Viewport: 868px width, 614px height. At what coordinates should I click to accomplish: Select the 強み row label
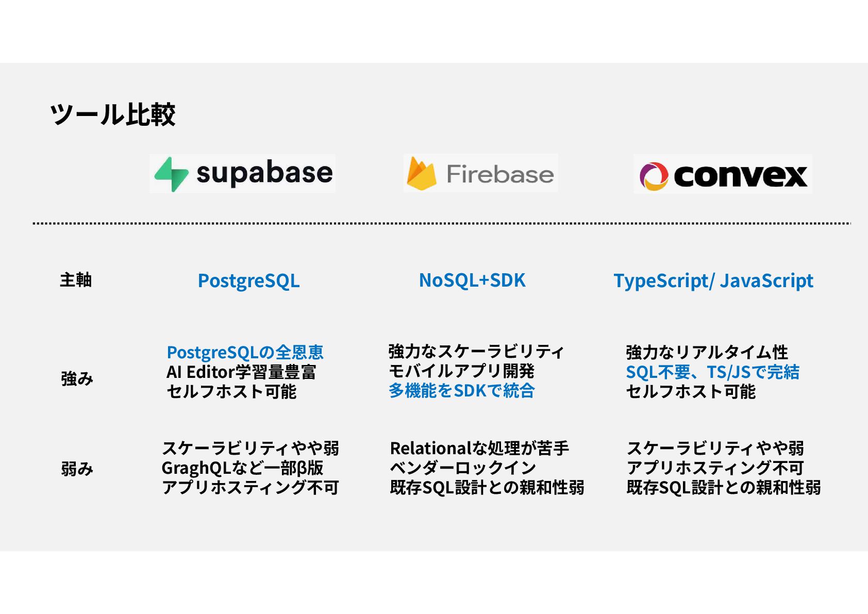(x=77, y=379)
